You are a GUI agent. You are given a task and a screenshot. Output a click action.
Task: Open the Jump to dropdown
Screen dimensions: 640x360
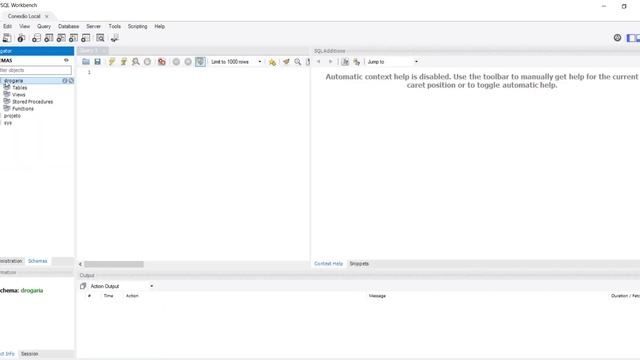[x=393, y=62]
